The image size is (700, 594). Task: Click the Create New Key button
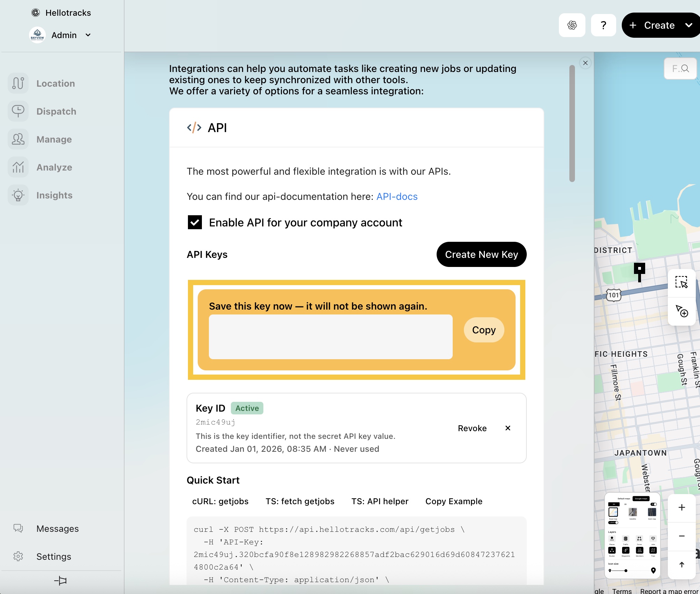click(x=481, y=254)
